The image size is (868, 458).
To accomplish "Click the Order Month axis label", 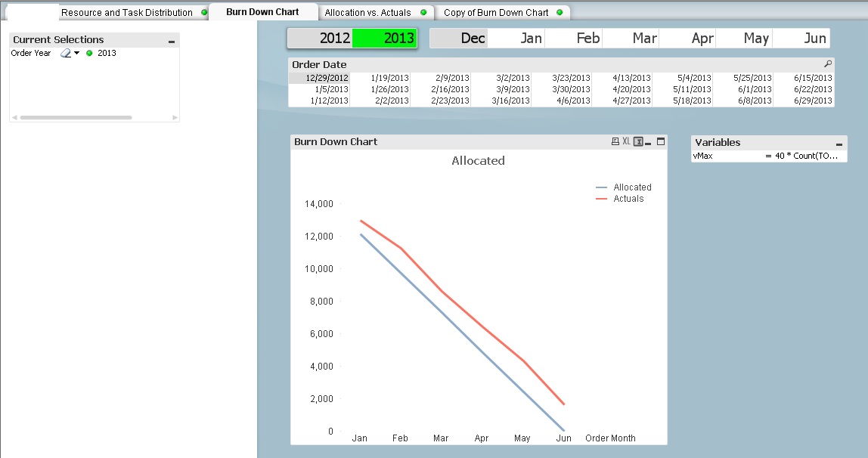I will pyautogui.click(x=611, y=438).
